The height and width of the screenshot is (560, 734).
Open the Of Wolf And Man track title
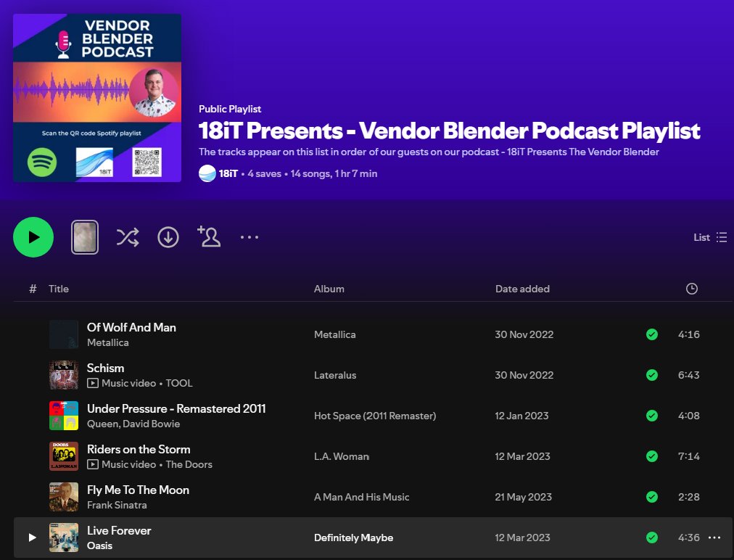click(x=131, y=327)
